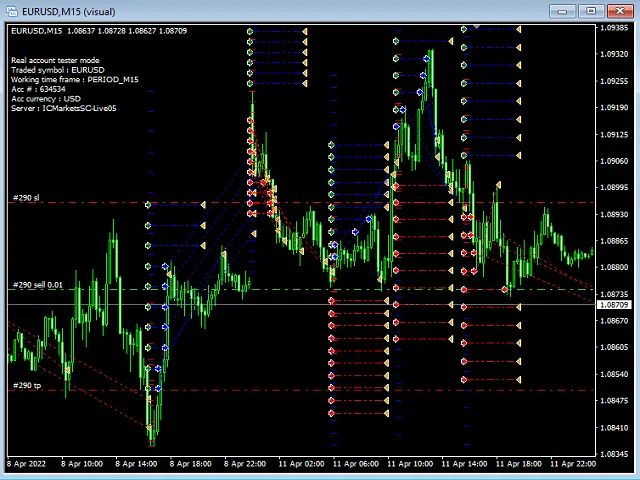The height and width of the screenshot is (480, 640).
Task: Maximize the EURUSD,M15 chart window
Action: pyautogui.click(x=591, y=11)
